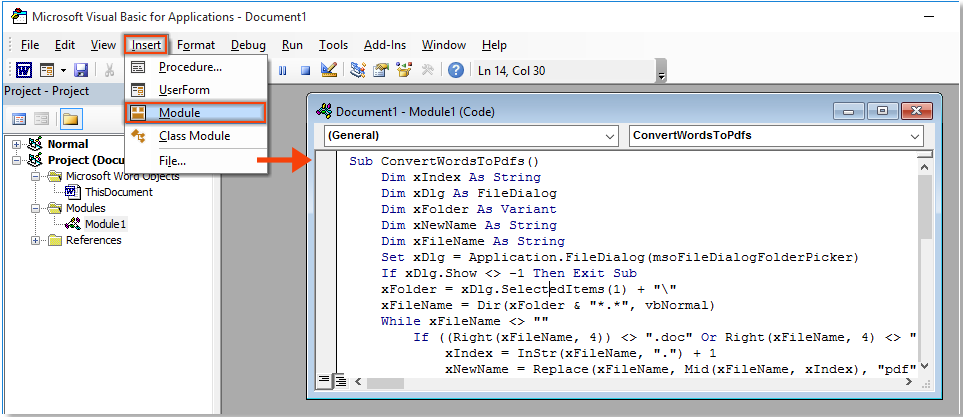Toggle Folders view in Project panel
The image size is (963, 417).
pos(70,119)
